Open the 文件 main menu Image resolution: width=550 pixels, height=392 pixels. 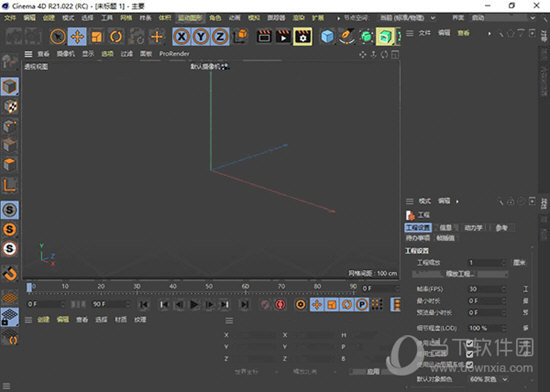(x=10, y=18)
